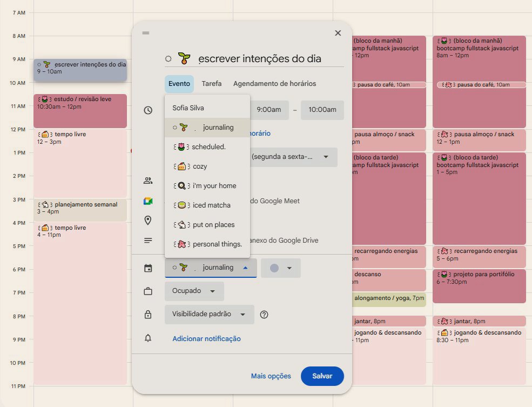Viewport: 532px width, 407px height.
Task: Choose the scheduled. calendar option
Action: tap(207, 147)
